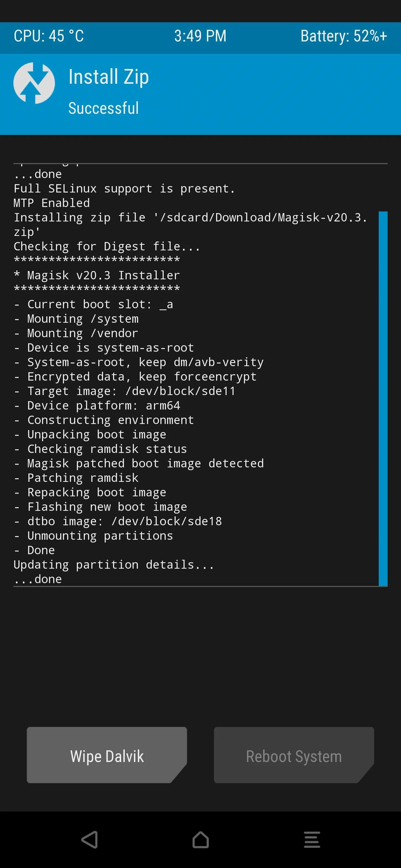Tap the Battery 52% indicator

[344, 36]
